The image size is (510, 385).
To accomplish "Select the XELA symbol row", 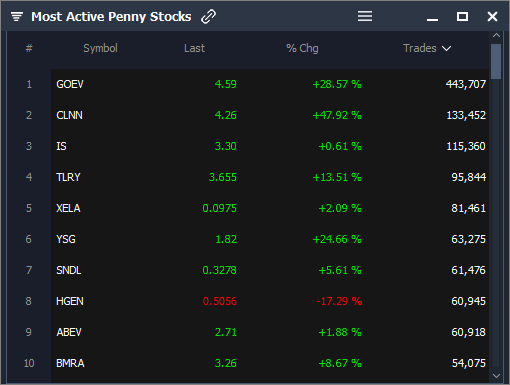I will [x=270, y=208].
